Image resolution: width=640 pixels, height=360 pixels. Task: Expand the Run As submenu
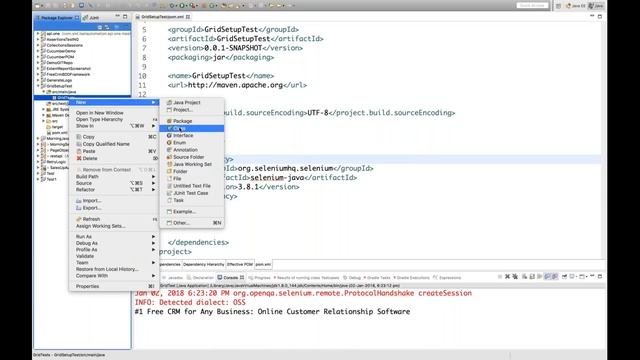114,237
